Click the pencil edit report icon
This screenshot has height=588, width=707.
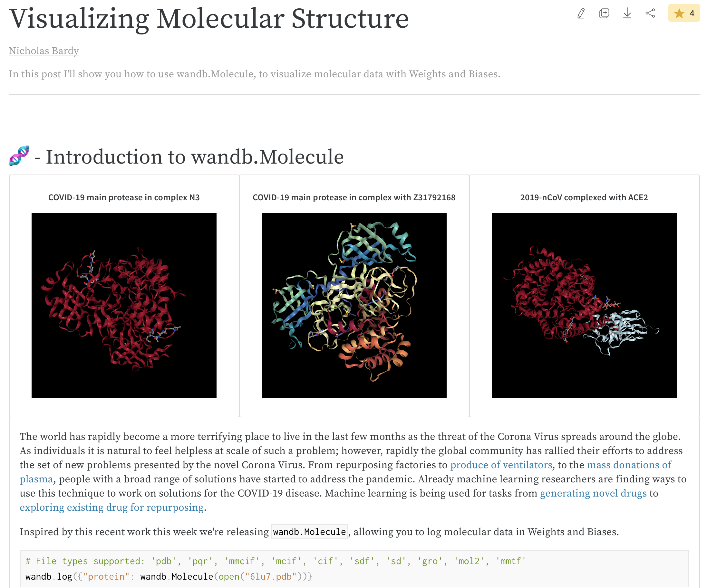[581, 14]
